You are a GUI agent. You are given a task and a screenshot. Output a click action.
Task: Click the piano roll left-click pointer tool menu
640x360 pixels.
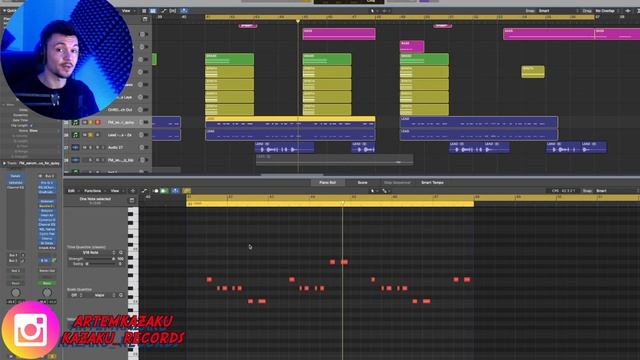point(373,191)
